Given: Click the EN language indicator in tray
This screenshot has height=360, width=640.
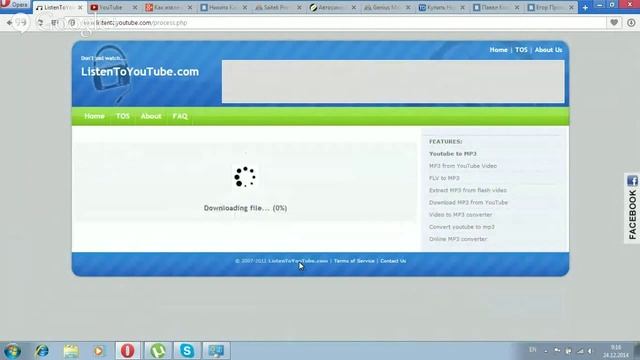Looking at the screenshot, I should tap(533, 350).
